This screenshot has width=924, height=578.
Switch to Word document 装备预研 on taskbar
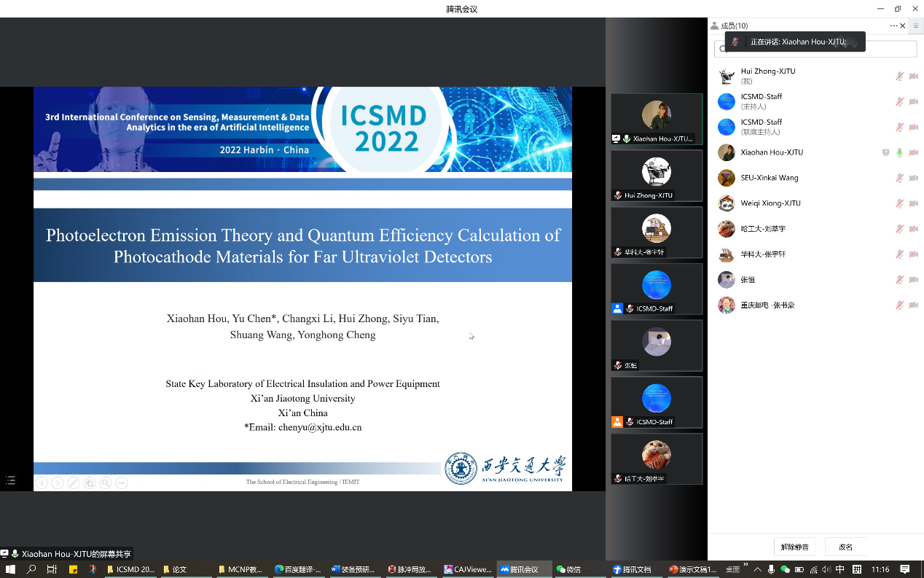tap(355, 569)
